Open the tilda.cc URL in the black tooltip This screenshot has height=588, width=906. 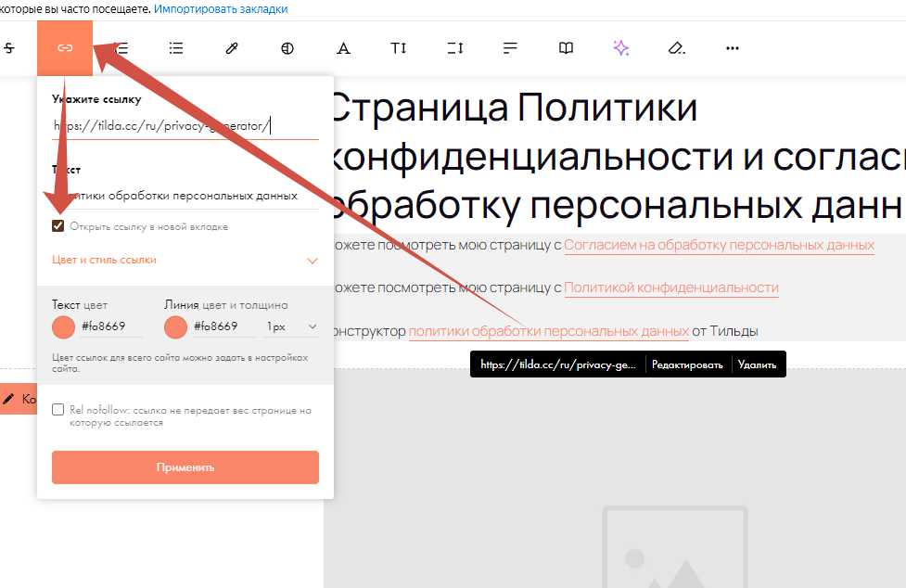tap(558, 364)
